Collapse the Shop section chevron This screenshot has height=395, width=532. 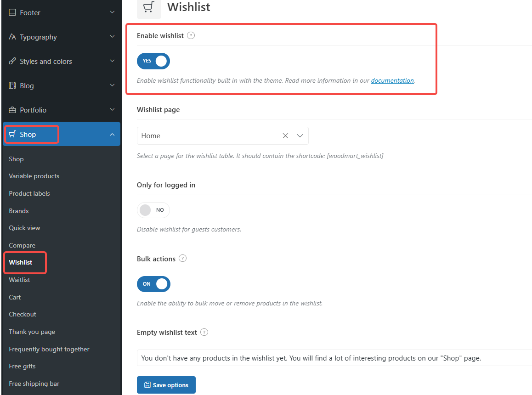tap(112, 135)
